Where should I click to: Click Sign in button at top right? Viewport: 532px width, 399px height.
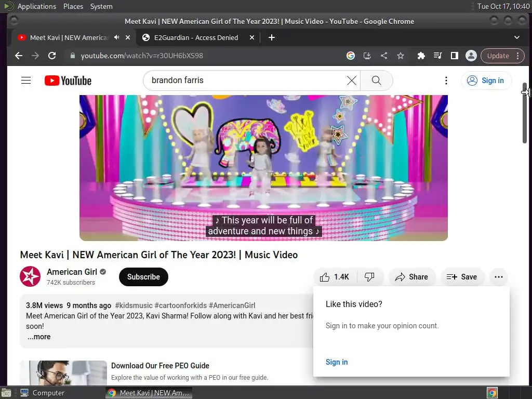tap(486, 81)
